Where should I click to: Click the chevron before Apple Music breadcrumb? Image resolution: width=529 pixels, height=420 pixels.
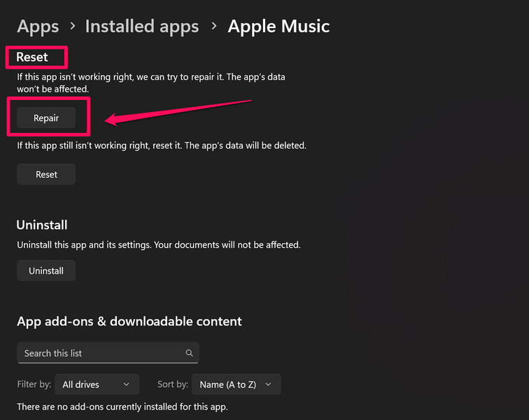point(213,27)
